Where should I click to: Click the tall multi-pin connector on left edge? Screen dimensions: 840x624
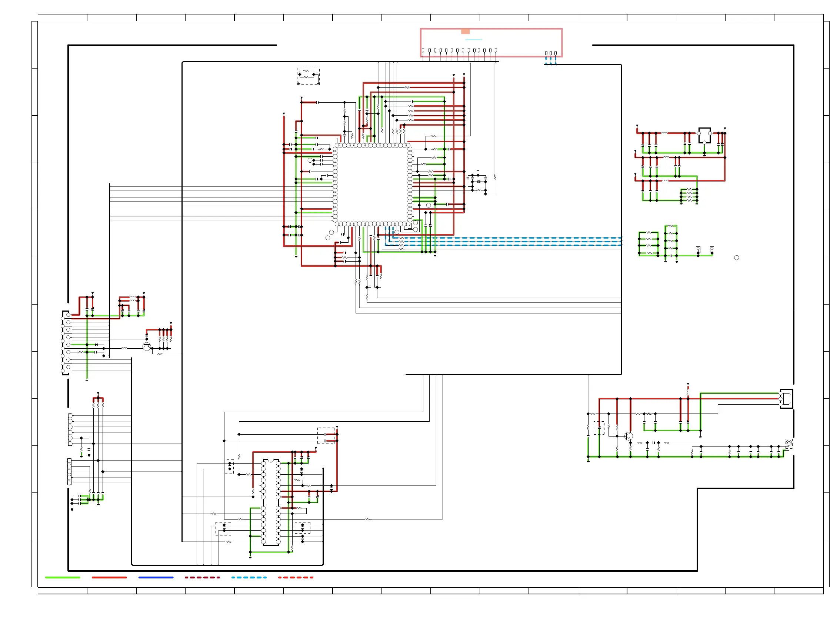66,343
